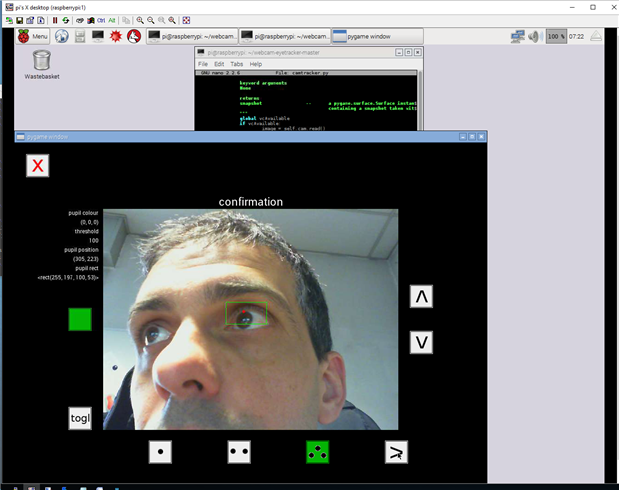Click the volume speaker icon
619x490 pixels.
click(x=534, y=36)
